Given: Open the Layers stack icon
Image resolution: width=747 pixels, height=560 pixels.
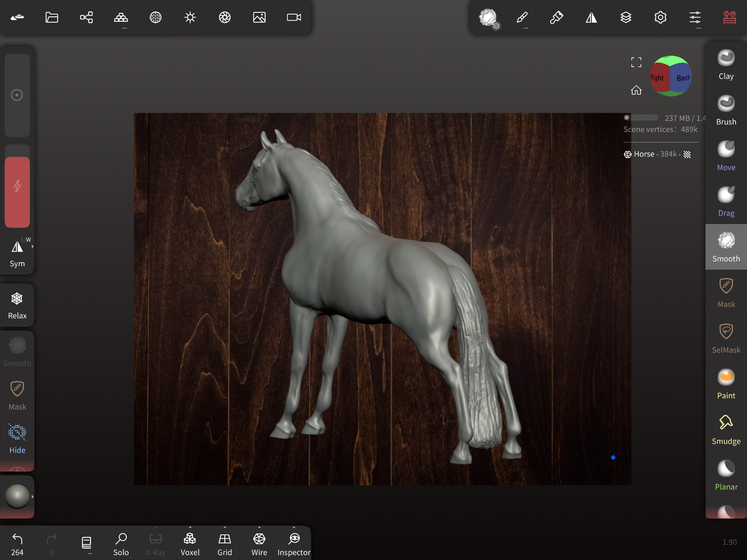Looking at the screenshot, I should coord(626,18).
